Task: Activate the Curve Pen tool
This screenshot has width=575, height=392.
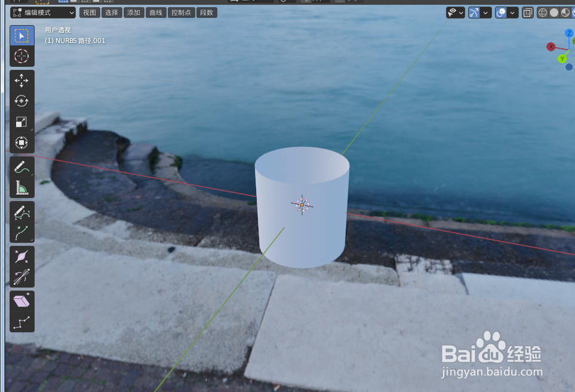Action: [x=21, y=212]
